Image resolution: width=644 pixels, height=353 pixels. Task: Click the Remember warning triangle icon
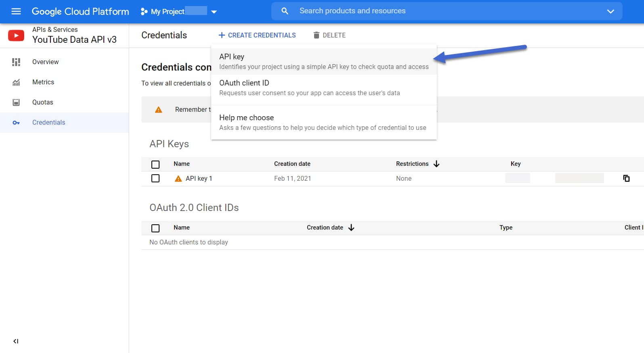(x=159, y=110)
